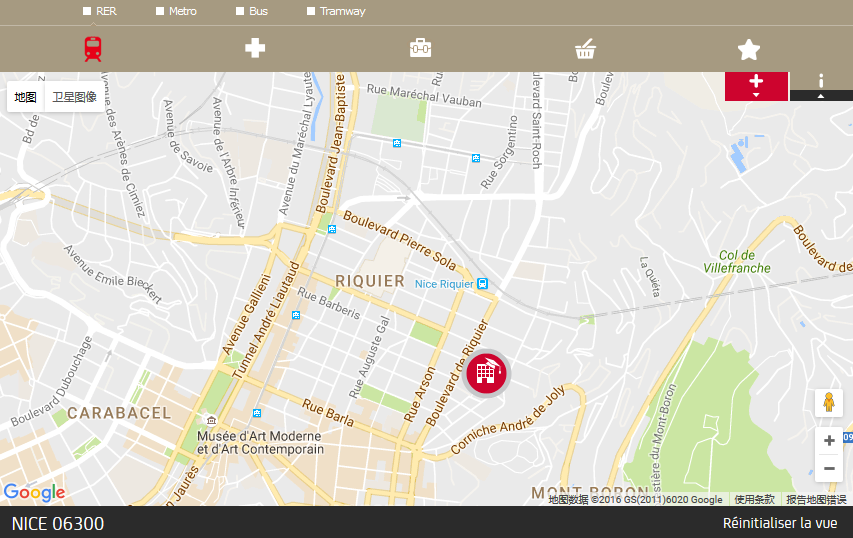Click the Musée d'Art Moderne label
This screenshot has width=853, height=538.
tap(260, 443)
